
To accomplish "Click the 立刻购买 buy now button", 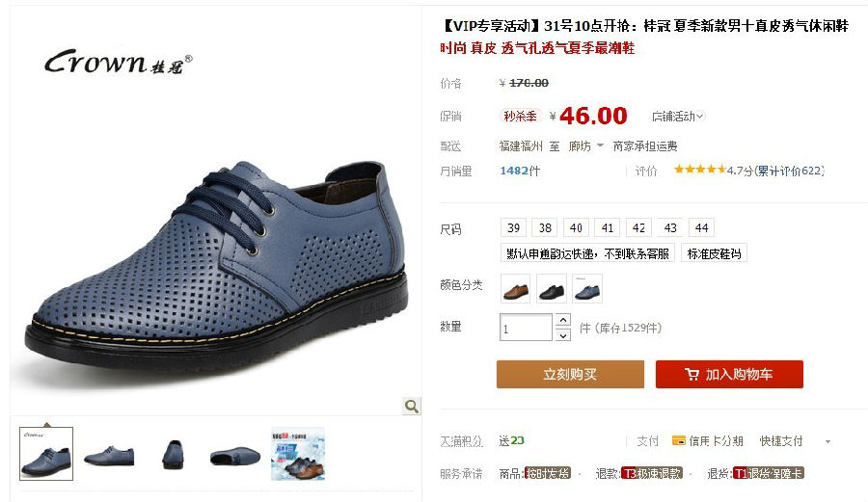I will point(570,374).
